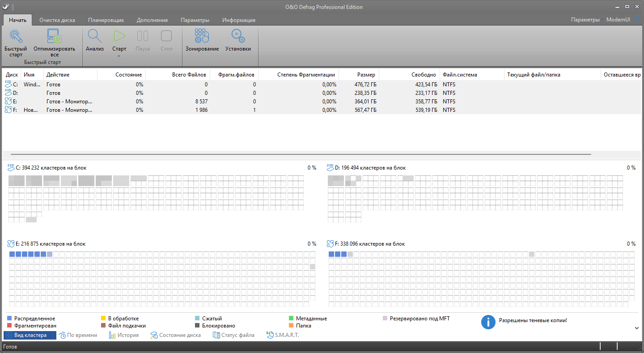Open the S.M.A.R.T. view
This screenshot has width=644, height=353.
tap(283, 335)
